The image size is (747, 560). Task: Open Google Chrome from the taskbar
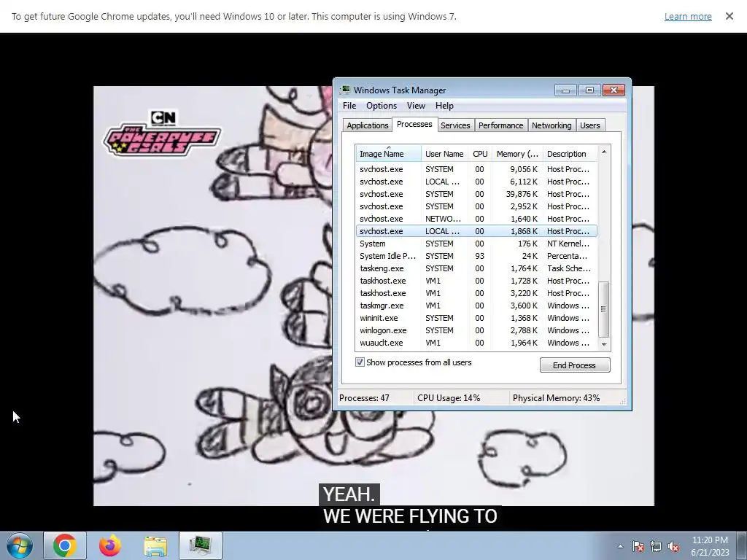[x=65, y=545]
